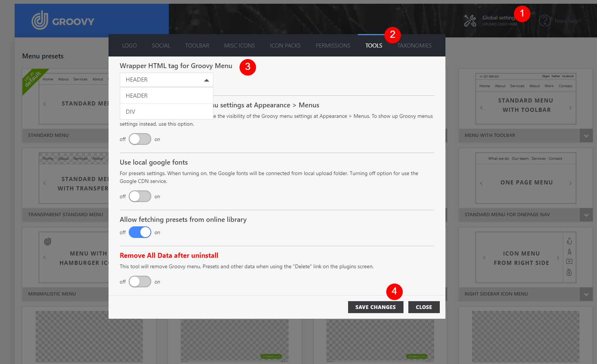Open the One Page Menu preset thumbnail
This screenshot has width=597, height=364.
(526, 178)
